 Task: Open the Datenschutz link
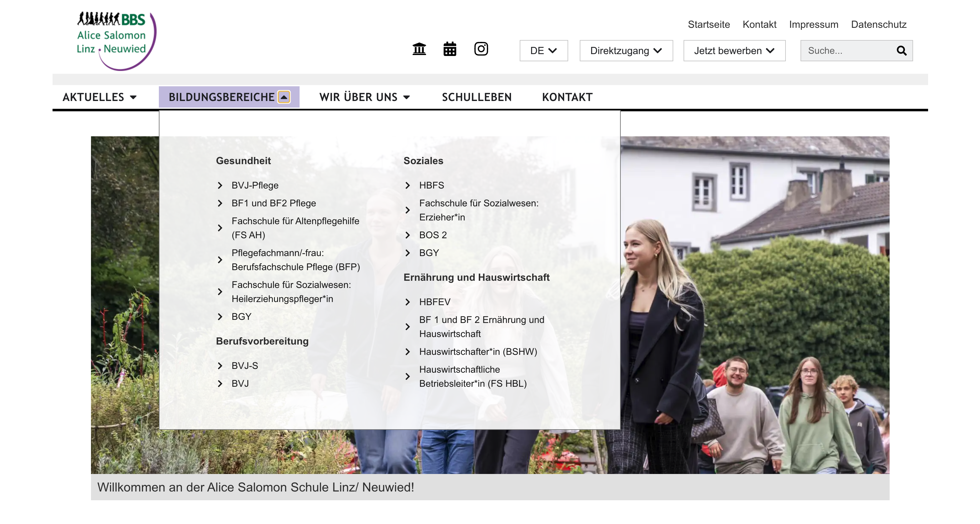coord(878,24)
